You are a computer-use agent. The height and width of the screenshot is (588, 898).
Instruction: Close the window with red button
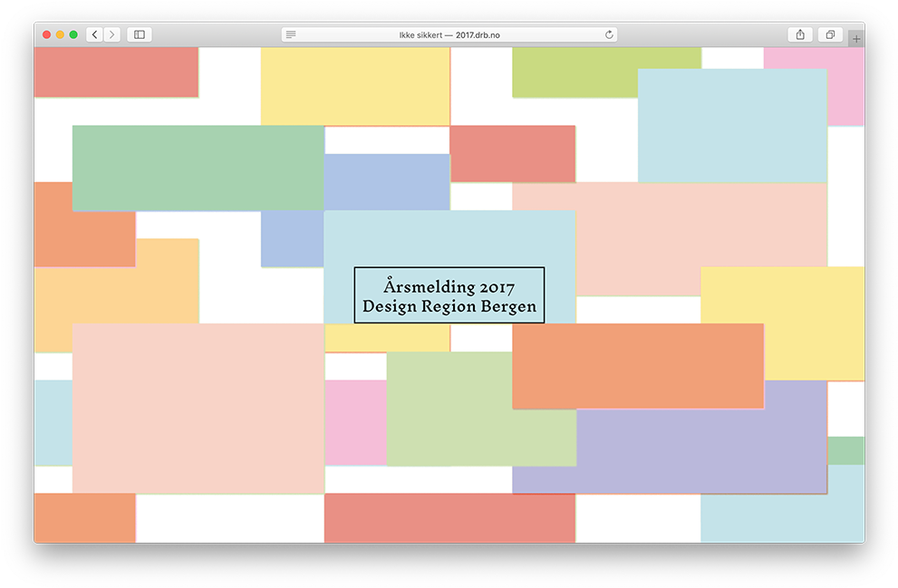(47, 35)
